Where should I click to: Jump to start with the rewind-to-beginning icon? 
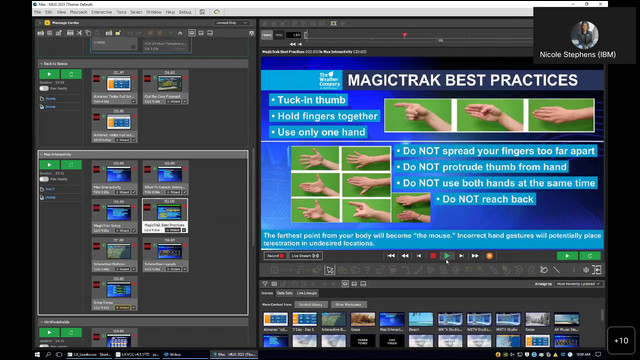point(391,256)
